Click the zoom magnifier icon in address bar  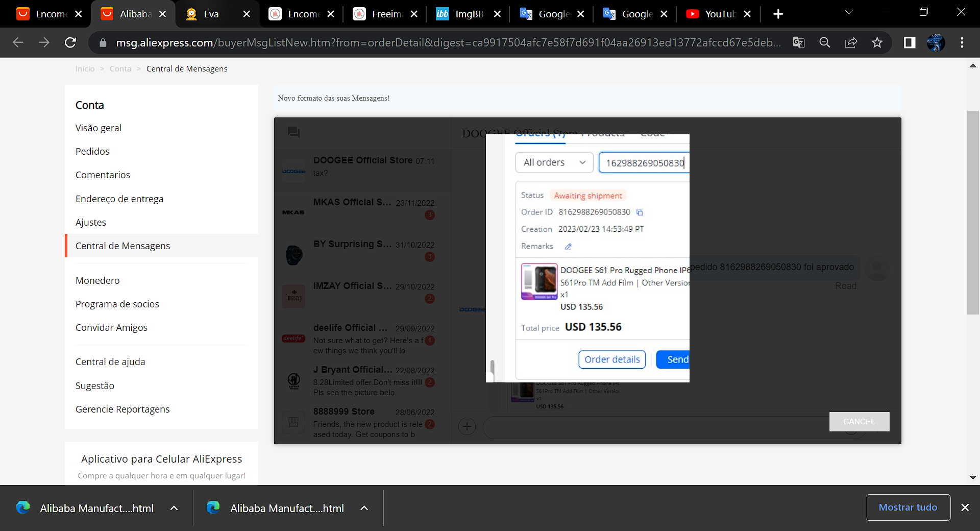825,42
